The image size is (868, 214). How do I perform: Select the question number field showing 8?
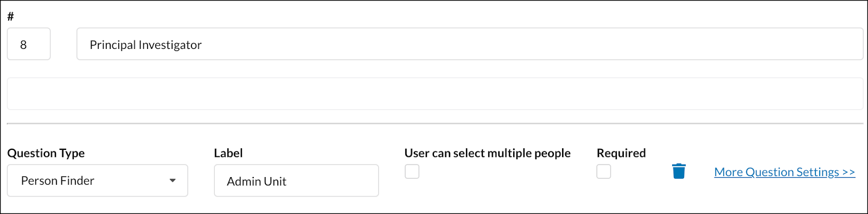29,44
